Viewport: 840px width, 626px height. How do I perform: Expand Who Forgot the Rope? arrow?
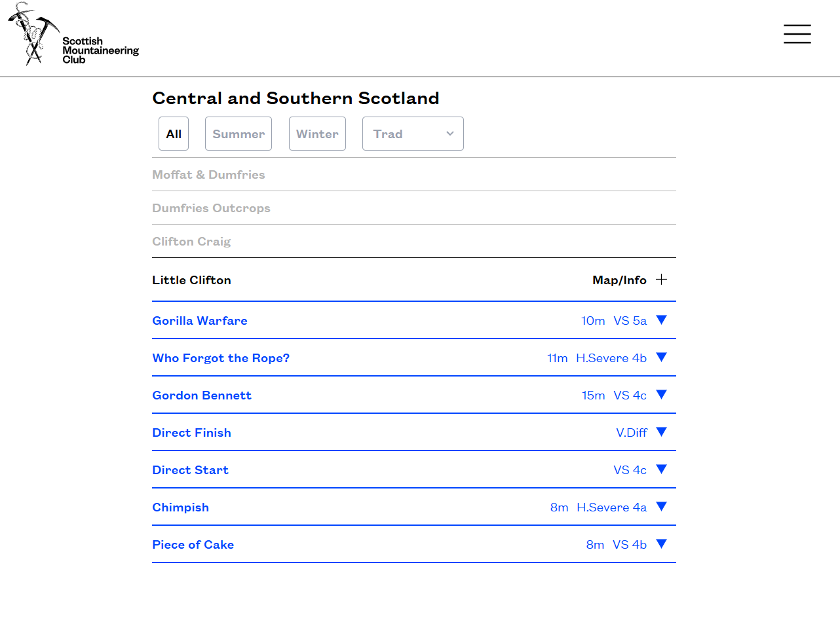661,358
